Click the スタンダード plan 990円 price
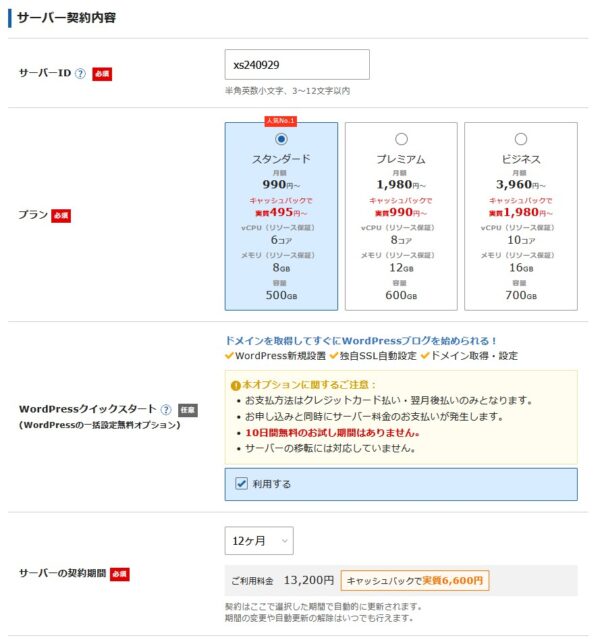The height and width of the screenshot is (640, 602). point(281,184)
